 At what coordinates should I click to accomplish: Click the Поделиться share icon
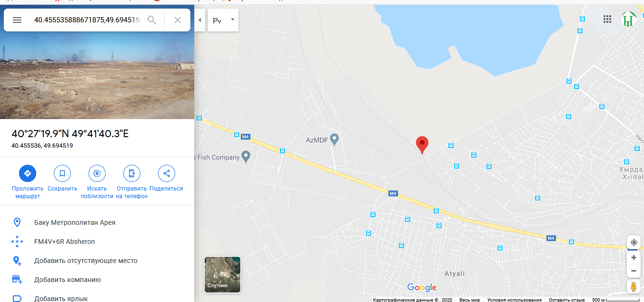click(167, 173)
